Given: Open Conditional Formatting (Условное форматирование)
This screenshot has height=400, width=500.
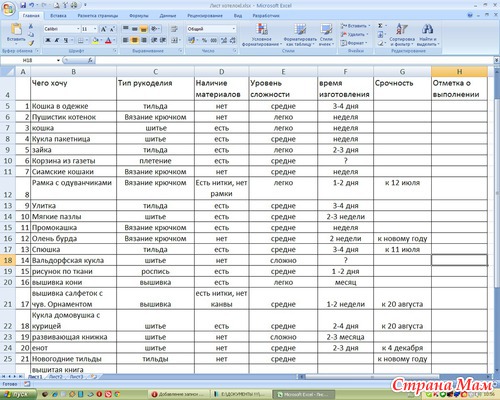Looking at the screenshot, I should click(x=262, y=35).
